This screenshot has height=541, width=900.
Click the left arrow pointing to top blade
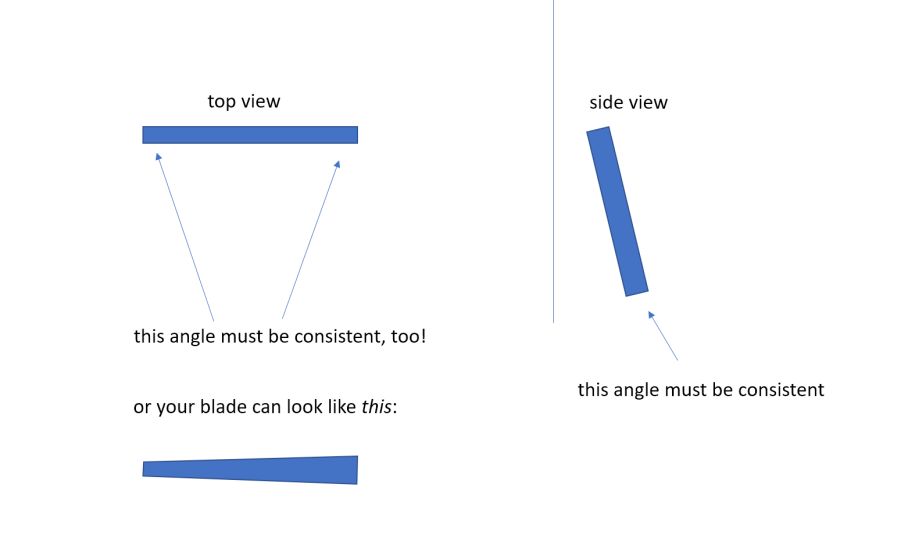tap(185, 237)
